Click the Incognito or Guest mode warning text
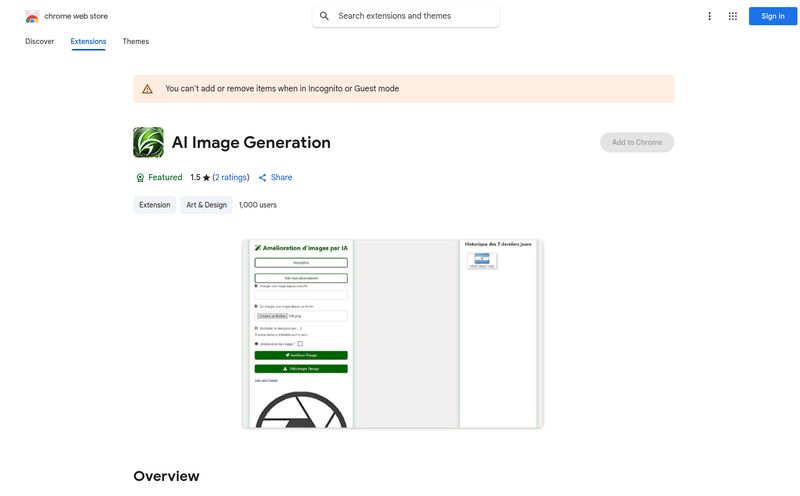This screenshot has height=496, width=800. point(282,89)
